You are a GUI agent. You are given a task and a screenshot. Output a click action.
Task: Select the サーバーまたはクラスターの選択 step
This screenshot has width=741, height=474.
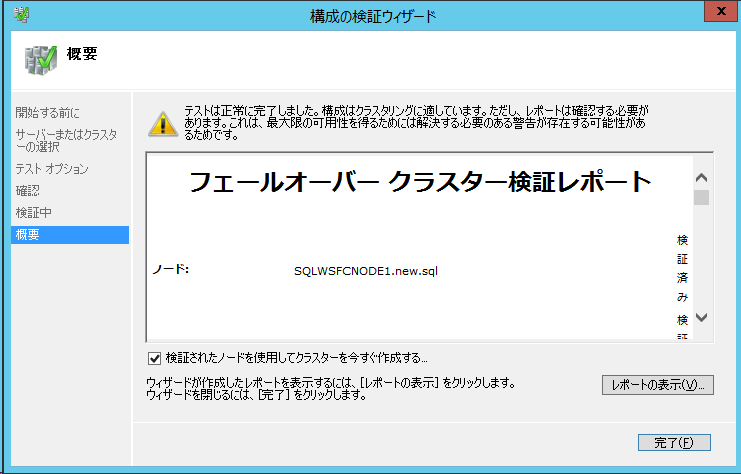click(65, 141)
